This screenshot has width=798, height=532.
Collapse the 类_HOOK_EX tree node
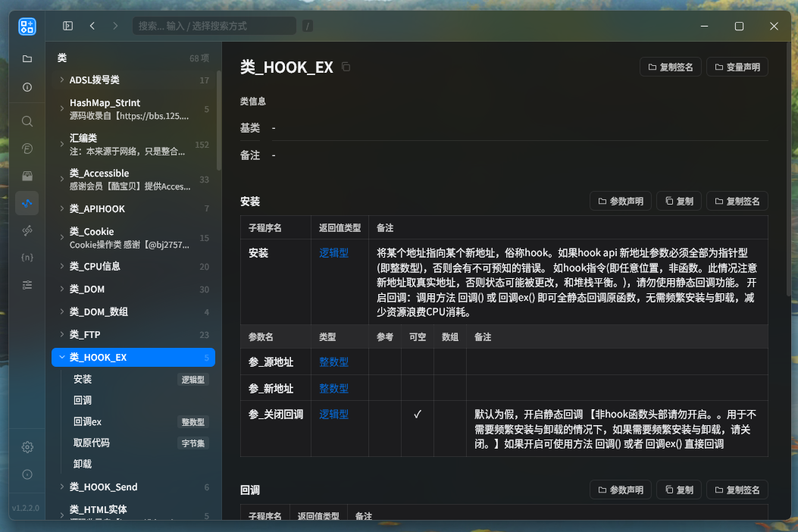[x=61, y=358]
